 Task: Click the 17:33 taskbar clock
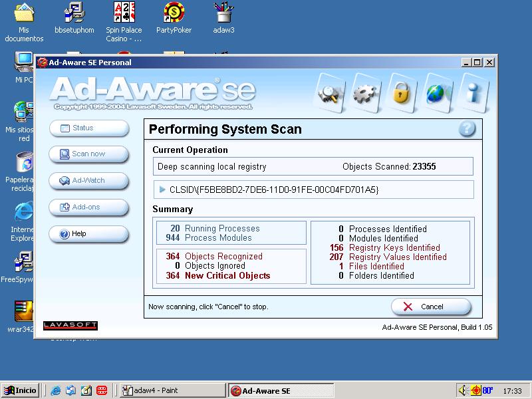[x=512, y=391]
